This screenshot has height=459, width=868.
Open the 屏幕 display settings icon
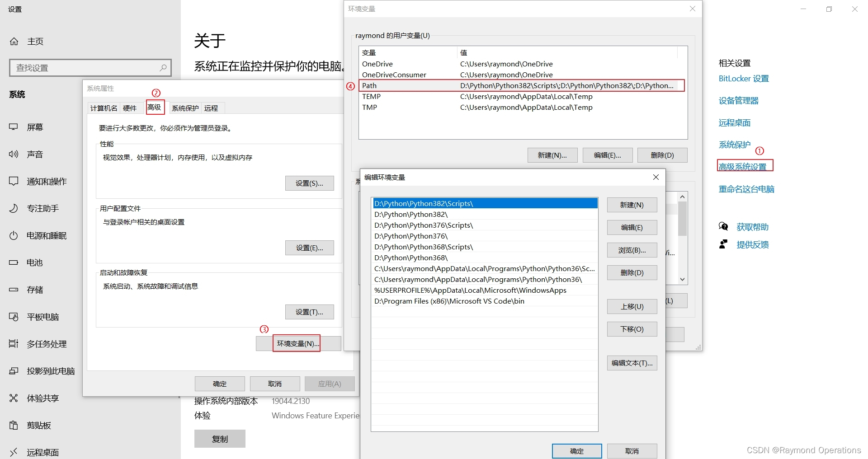[14, 127]
